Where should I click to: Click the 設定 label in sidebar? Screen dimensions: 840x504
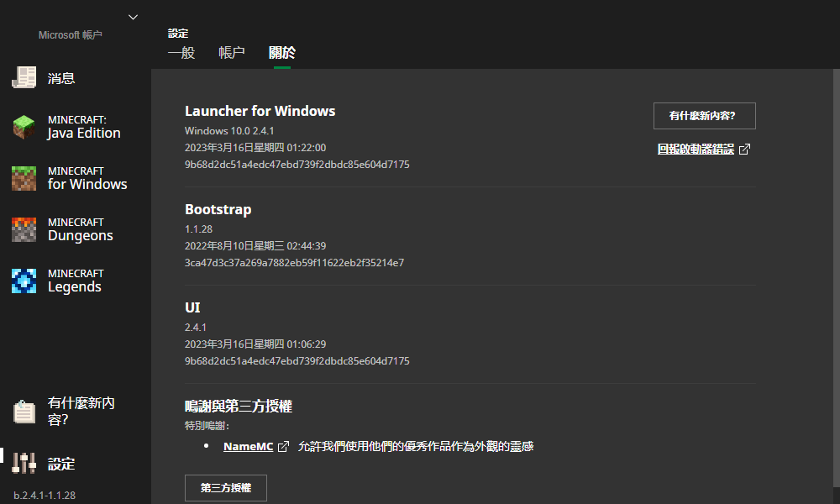pyautogui.click(x=61, y=464)
